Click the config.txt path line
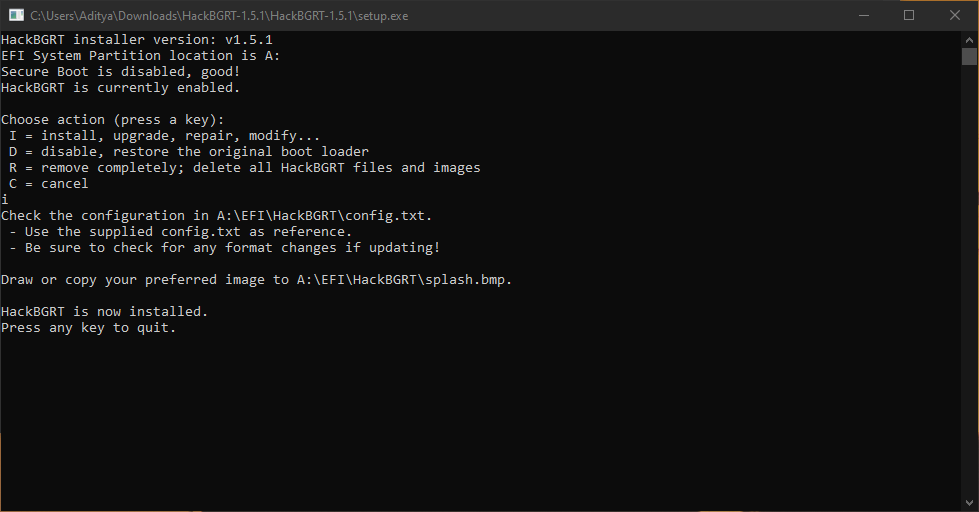 pyautogui.click(x=216, y=216)
